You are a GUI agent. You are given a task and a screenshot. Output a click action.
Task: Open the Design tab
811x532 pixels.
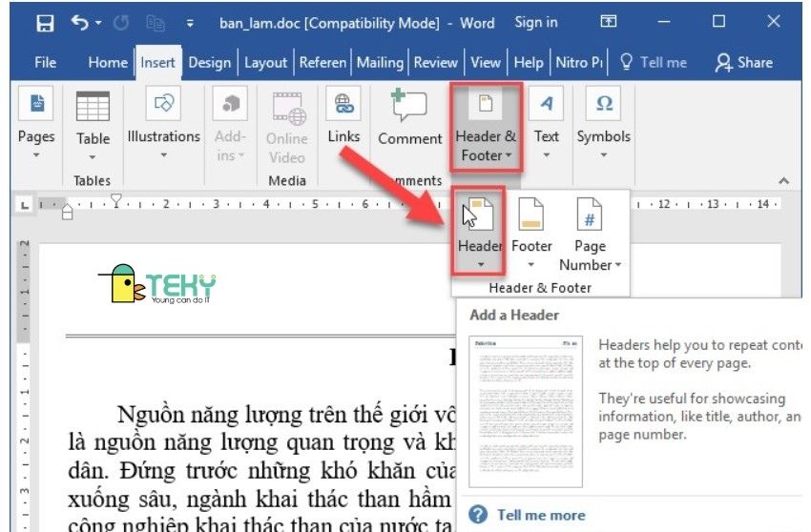coord(210,63)
